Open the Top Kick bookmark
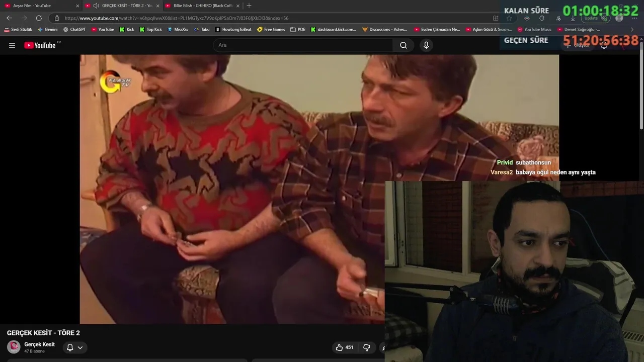The image size is (644, 362). 151,29
